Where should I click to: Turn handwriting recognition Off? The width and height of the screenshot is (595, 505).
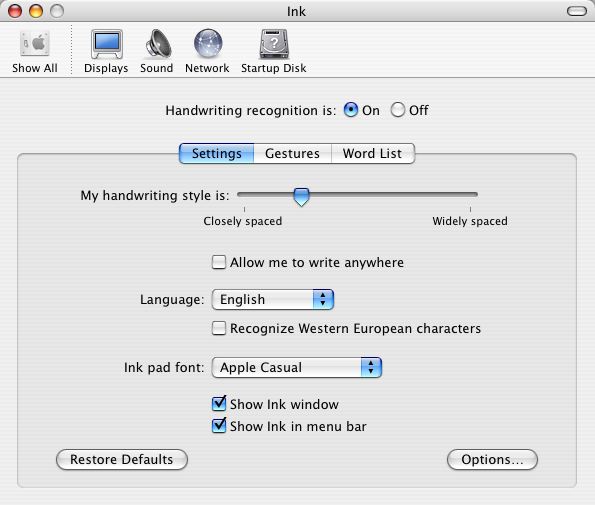[398, 110]
